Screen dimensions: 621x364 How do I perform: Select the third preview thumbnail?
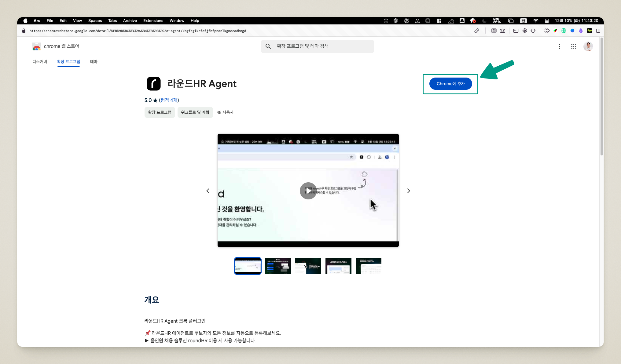(308, 266)
